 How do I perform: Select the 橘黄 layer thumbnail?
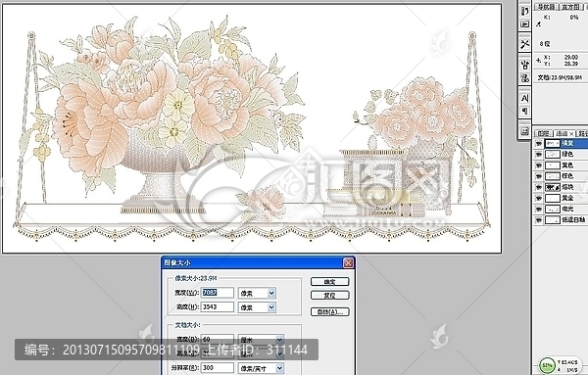tap(552, 143)
